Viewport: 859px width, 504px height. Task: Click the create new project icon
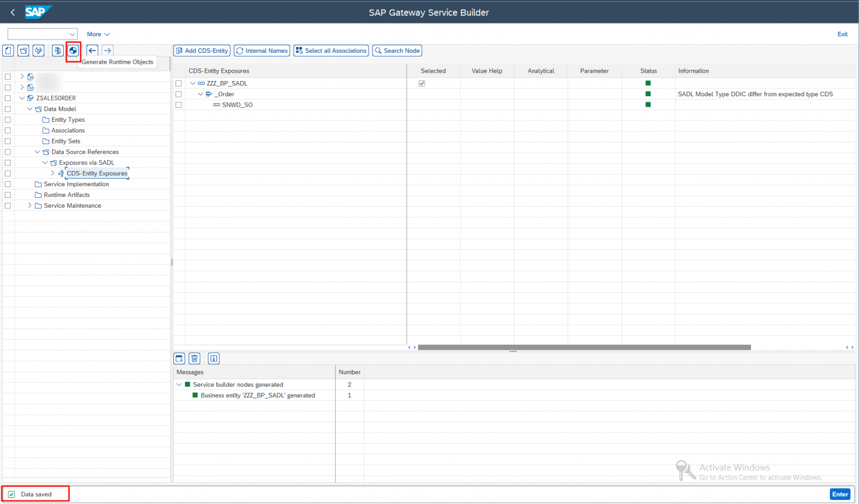8,50
